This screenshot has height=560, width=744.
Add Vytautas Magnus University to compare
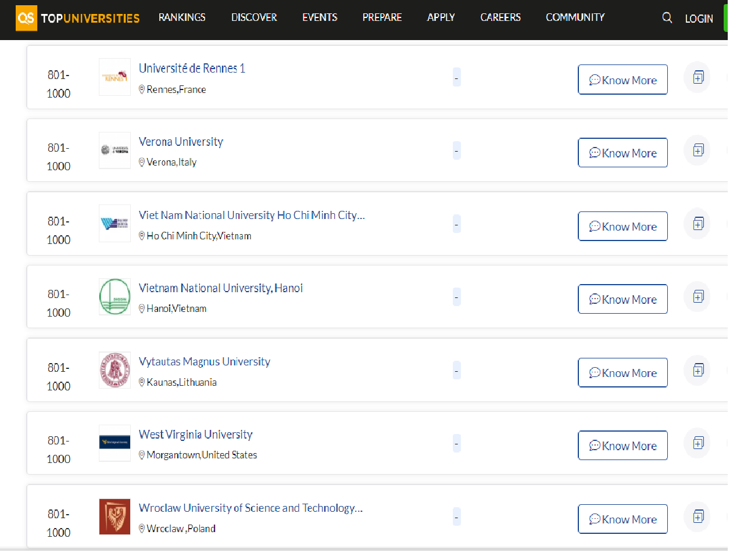pyautogui.click(x=698, y=370)
